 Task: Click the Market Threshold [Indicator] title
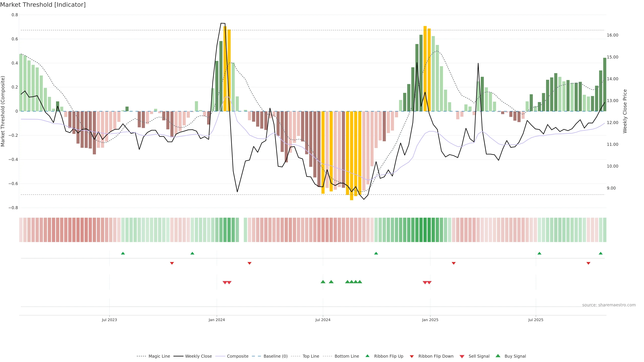click(x=43, y=5)
